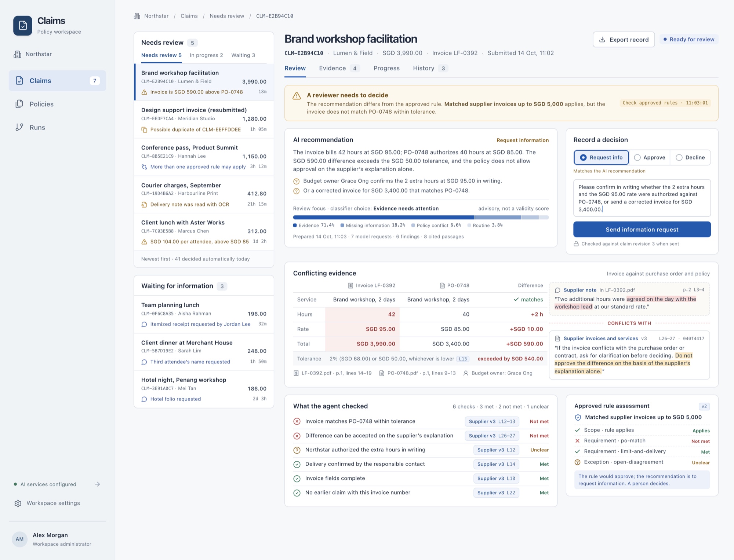Click into the information request message box

pos(642,198)
